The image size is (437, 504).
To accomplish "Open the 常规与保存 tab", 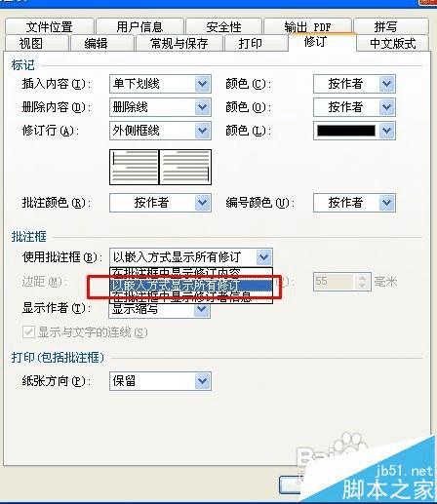I will coord(179,43).
